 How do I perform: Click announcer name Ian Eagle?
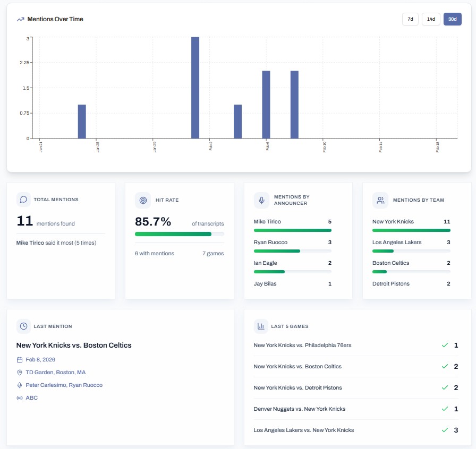pos(265,263)
